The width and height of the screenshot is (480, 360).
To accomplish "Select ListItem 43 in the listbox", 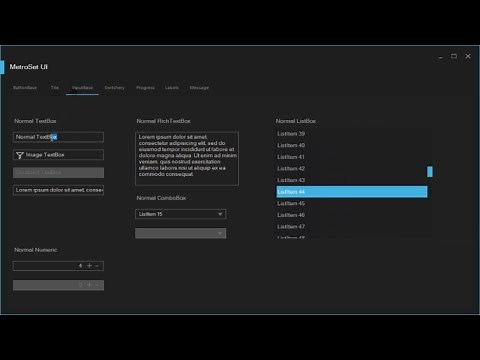I will pos(352,180).
